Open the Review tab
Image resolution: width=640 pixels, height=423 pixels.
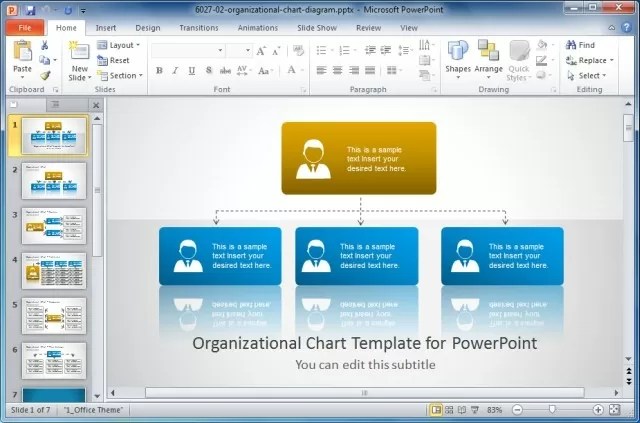tap(368, 28)
